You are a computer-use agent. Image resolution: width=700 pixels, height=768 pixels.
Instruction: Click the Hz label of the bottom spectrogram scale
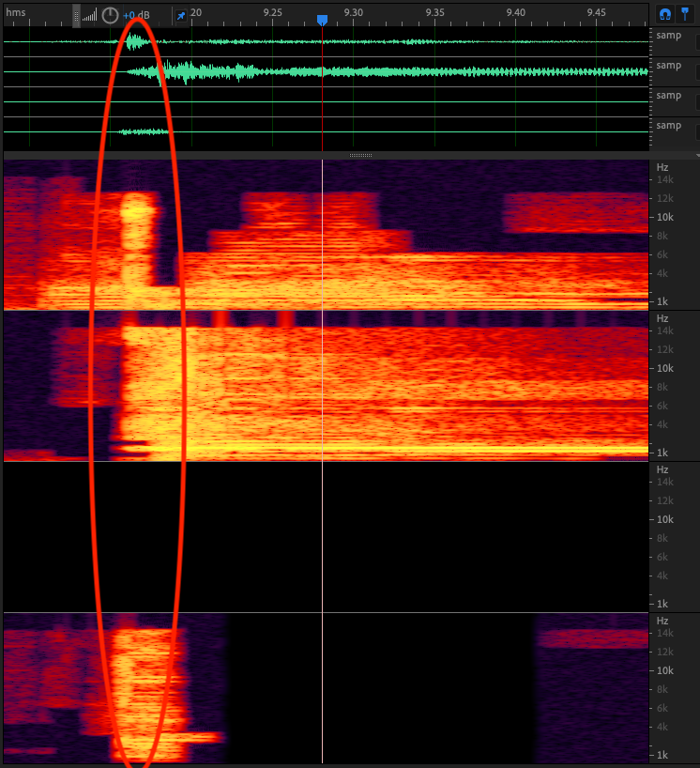click(662, 621)
